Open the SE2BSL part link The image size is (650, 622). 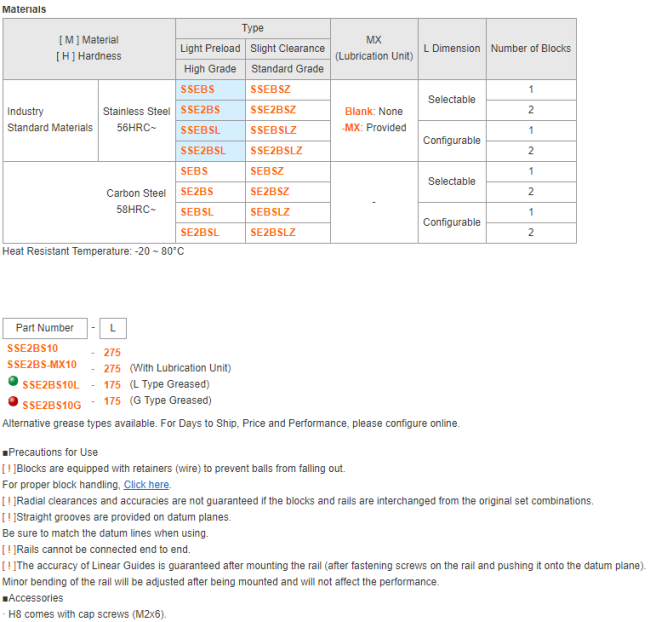(x=200, y=232)
